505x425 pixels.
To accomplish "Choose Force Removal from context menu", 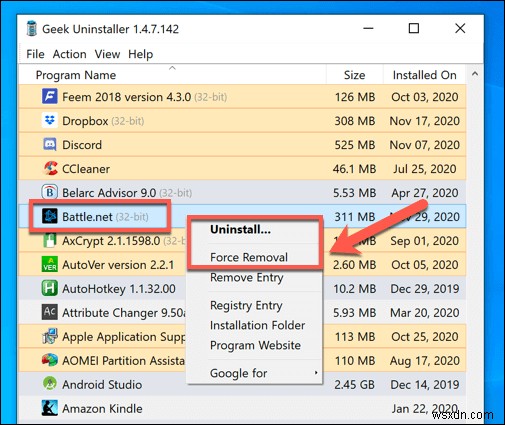I will pos(249,257).
